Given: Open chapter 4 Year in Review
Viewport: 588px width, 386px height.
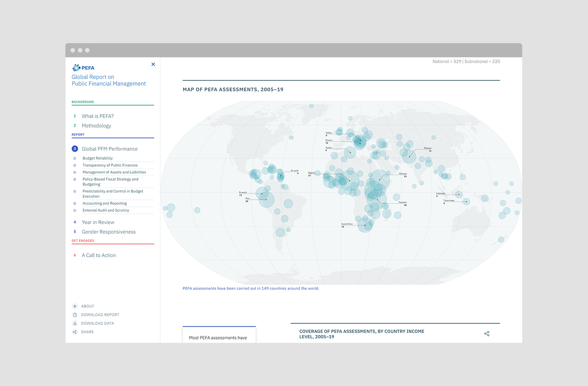Looking at the screenshot, I should tap(98, 223).
